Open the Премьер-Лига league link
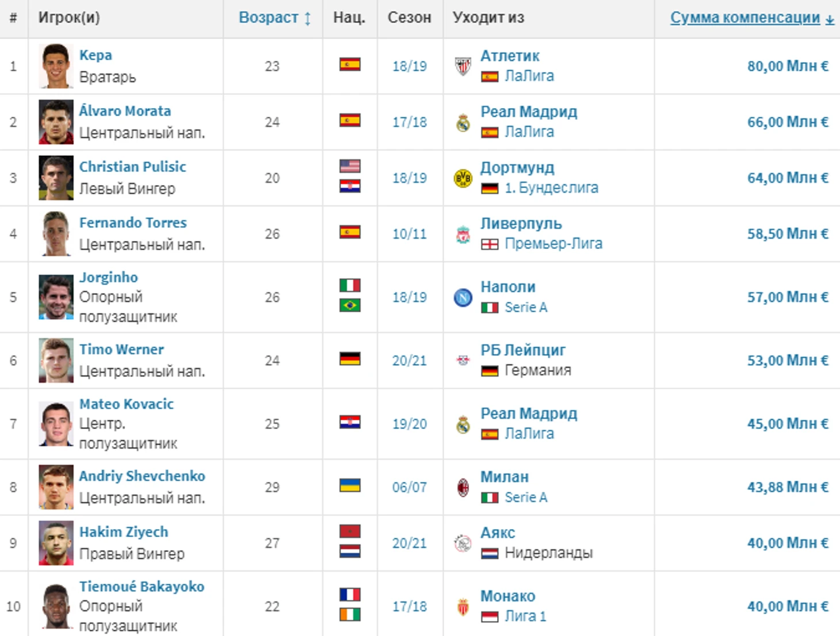The height and width of the screenshot is (636, 840). click(x=553, y=244)
